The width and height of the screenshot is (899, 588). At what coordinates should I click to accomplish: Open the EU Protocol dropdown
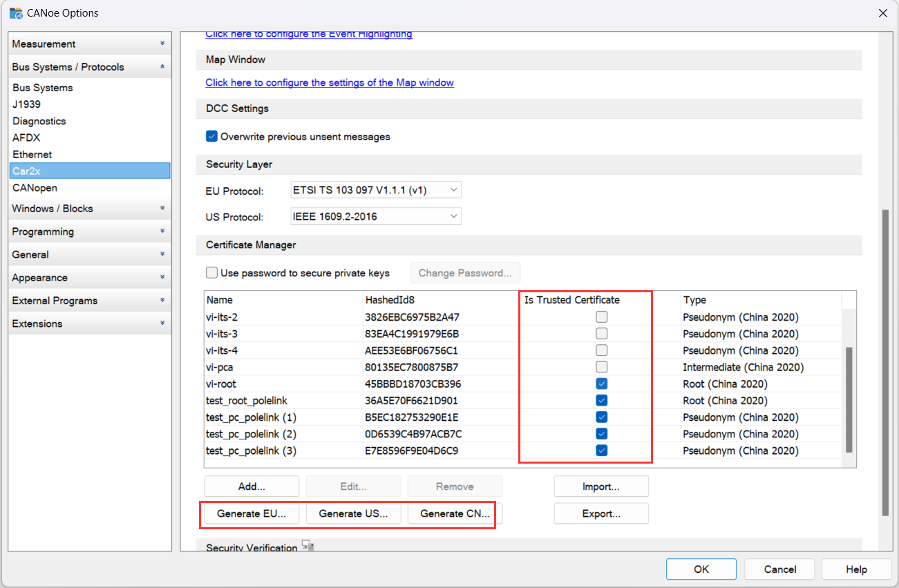click(x=377, y=189)
